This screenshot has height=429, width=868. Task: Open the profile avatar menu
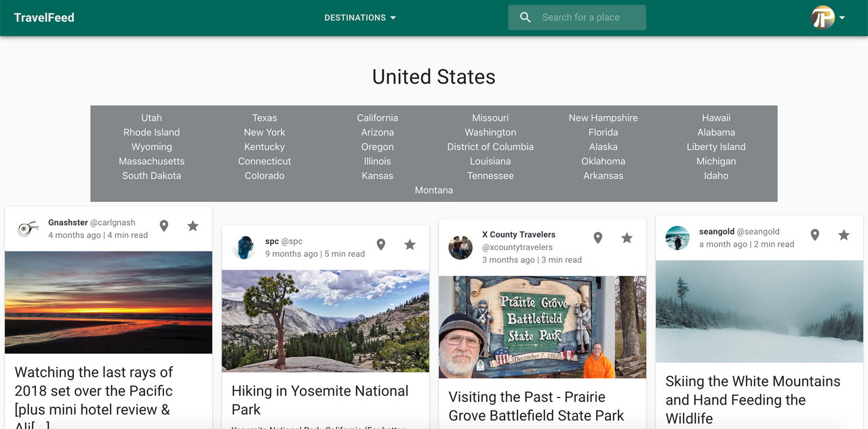point(823,18)
